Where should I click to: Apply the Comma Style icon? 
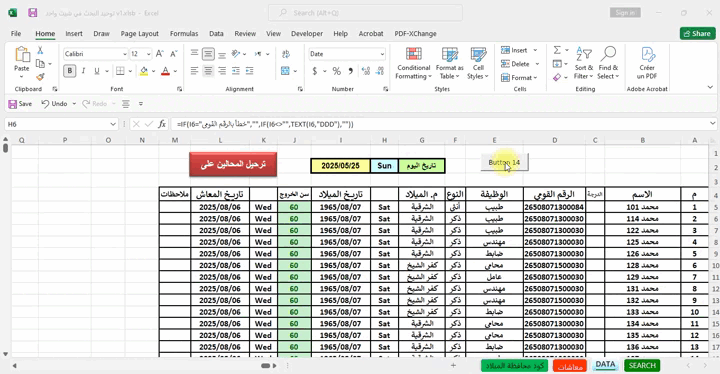(x=350, y=71)
